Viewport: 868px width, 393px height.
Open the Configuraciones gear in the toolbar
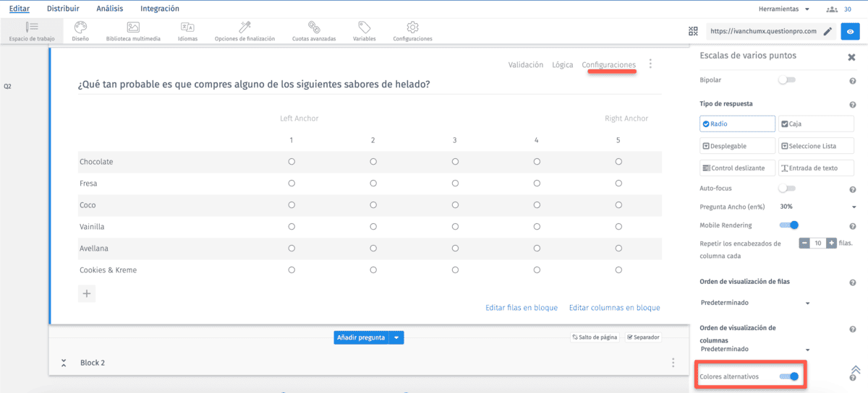[412, 31]
